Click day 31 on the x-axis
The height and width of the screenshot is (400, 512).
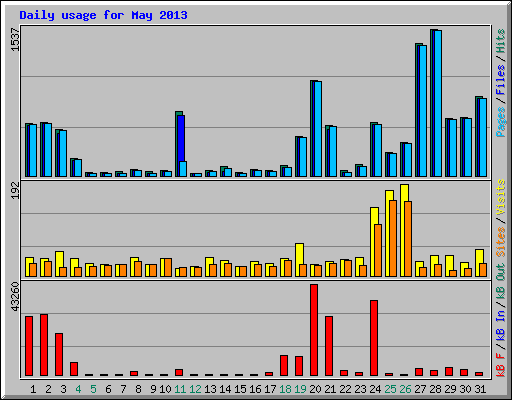480,389
